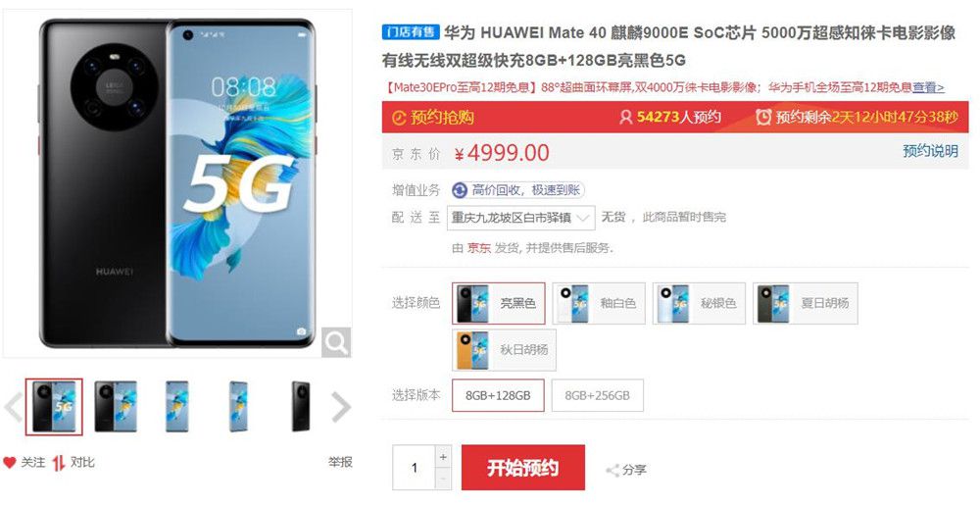This screenshot has height=505, width=980.
Task: Report the listing via 举报 link
Action: 340,463
